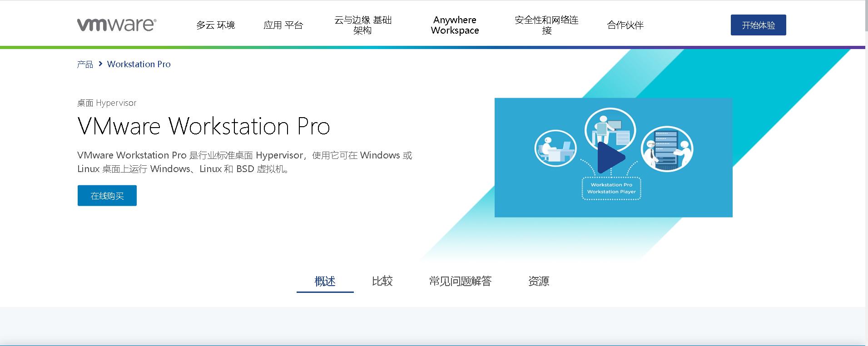Click the 桌面 Hypervisor label

(x=107, y=103)
